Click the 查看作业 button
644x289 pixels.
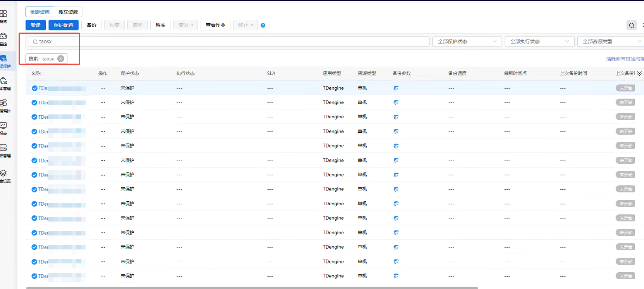pos(215,25)
